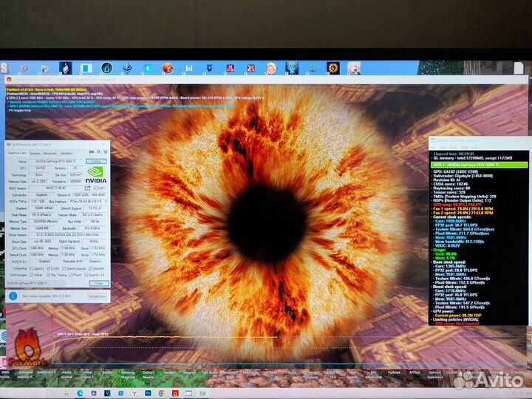Screen dimensions: 532x399
Task: Click the red 'GPU power limit reached' line
Action: coord(457,324)
